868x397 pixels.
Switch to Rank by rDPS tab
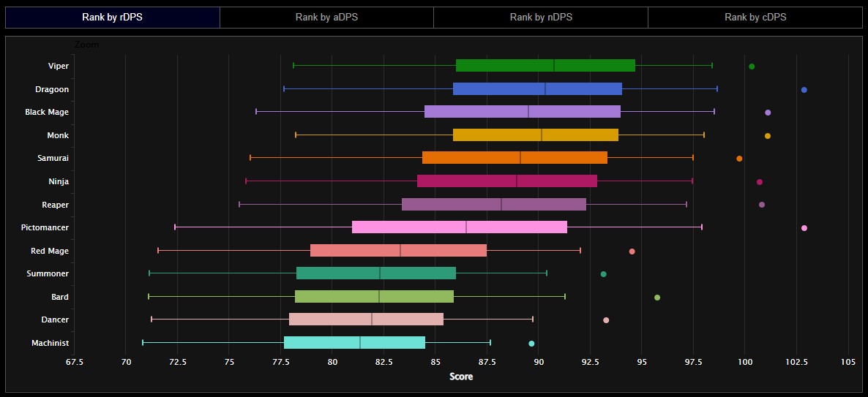[113, 17]
